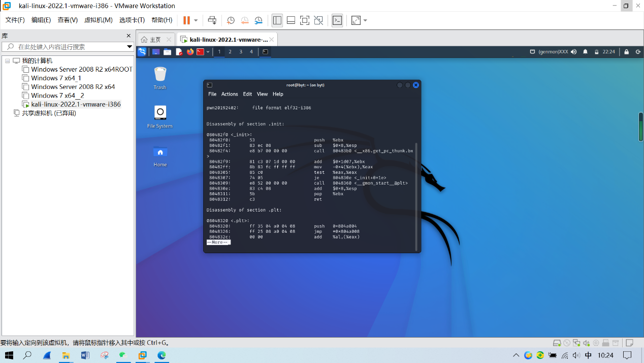Revert the virtual machine to its snapshot

click(245, 20)
